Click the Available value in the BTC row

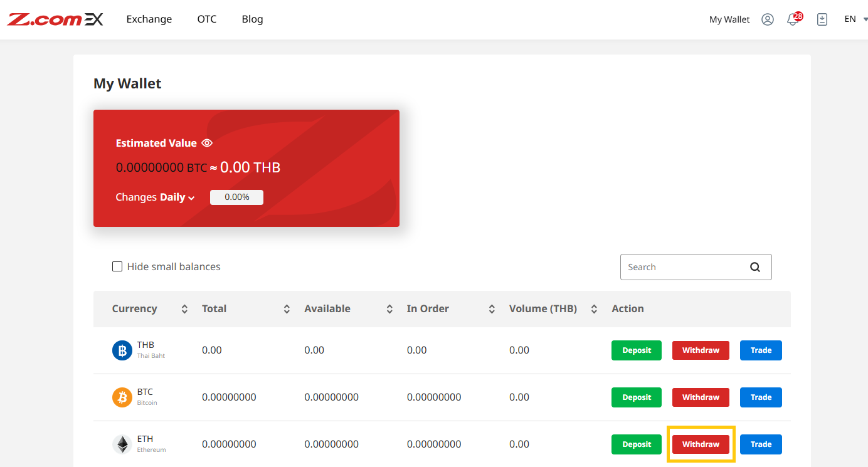tap(332, 397)
